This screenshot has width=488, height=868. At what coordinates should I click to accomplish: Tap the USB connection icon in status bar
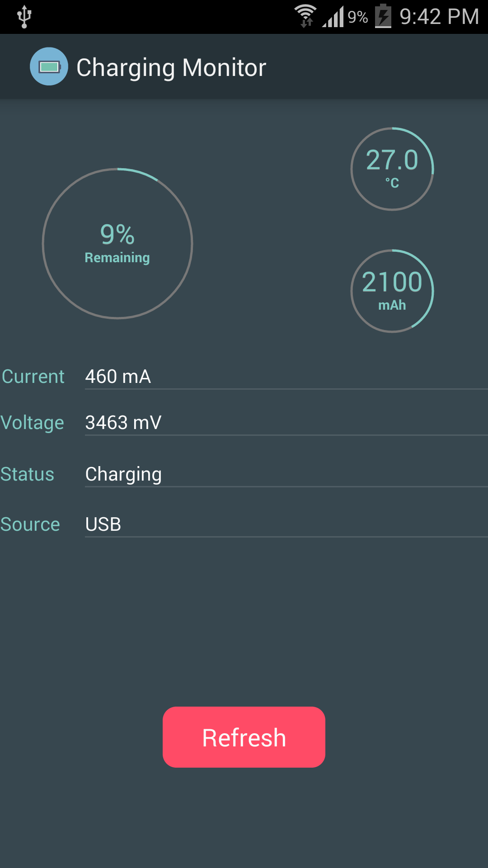point(24,17)
